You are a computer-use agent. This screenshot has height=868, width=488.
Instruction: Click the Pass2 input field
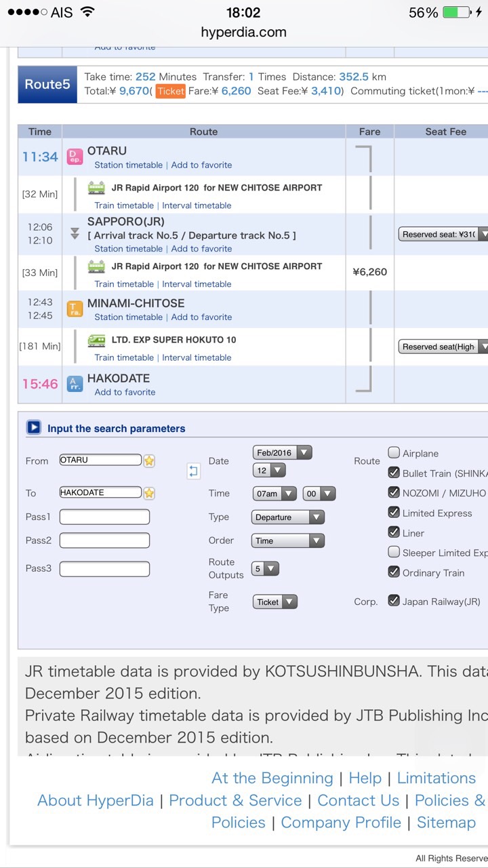point(104,540)
